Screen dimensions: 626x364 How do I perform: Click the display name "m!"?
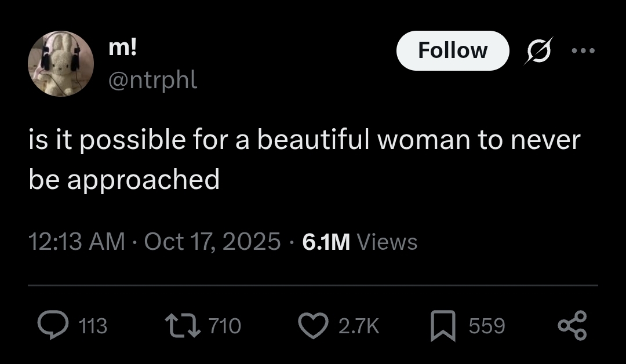(122, 49)
